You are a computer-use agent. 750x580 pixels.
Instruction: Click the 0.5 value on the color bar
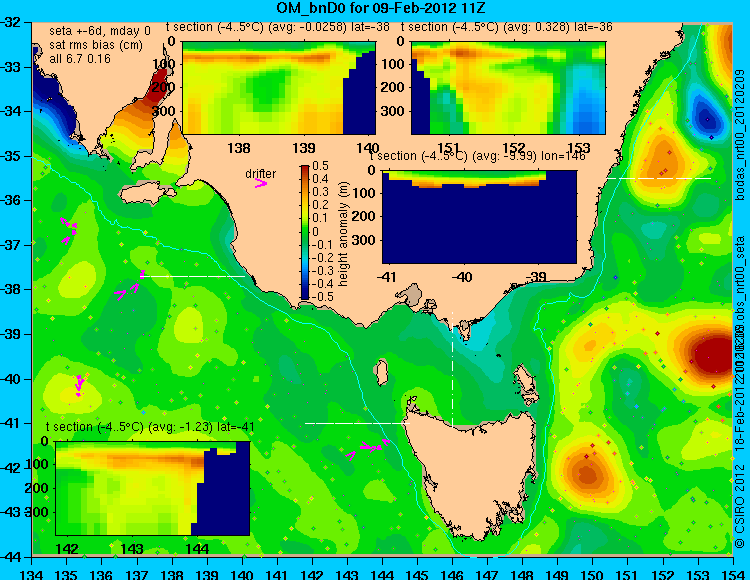(x=320, y=166)
